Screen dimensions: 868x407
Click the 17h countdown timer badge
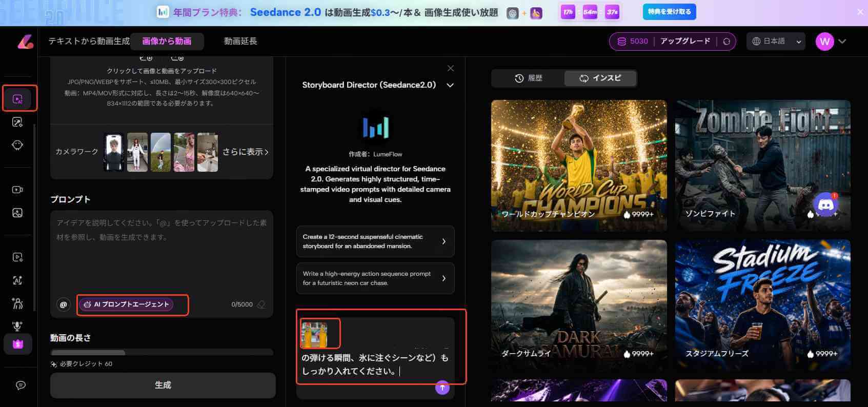568,12
